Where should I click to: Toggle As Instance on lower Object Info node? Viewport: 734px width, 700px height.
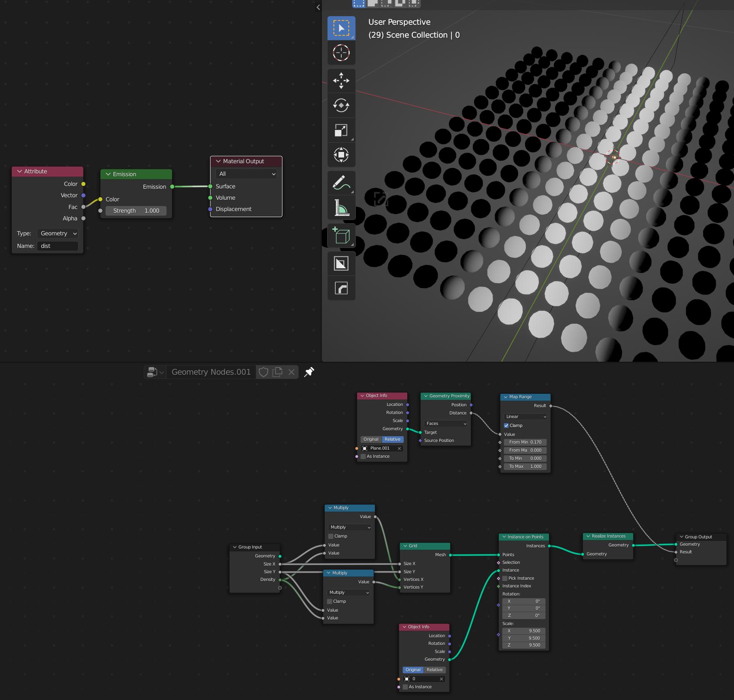click(x=405, y=687)
